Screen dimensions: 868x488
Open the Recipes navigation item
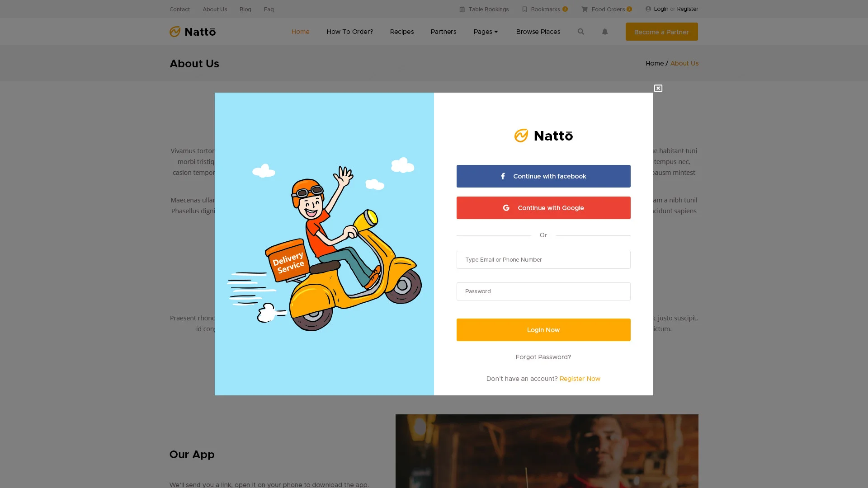click(402, 32)
